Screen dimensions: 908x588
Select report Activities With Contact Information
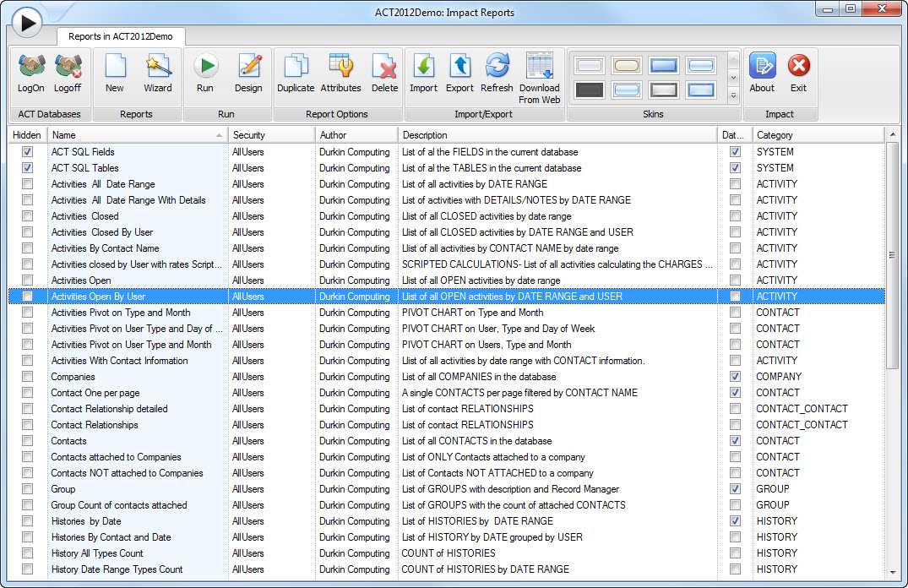click(x=119, y=361)
